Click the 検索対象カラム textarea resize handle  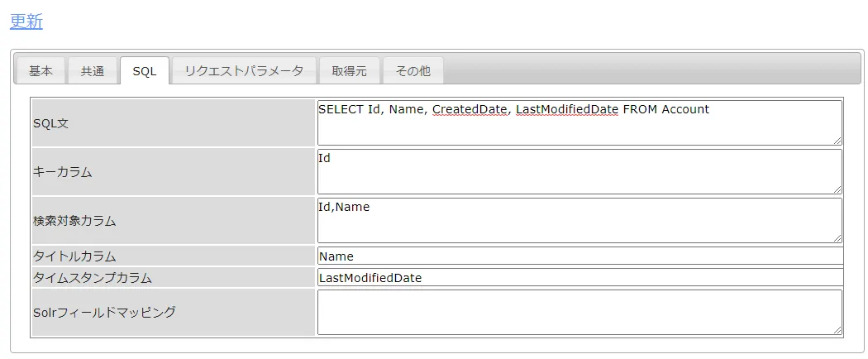837,238
